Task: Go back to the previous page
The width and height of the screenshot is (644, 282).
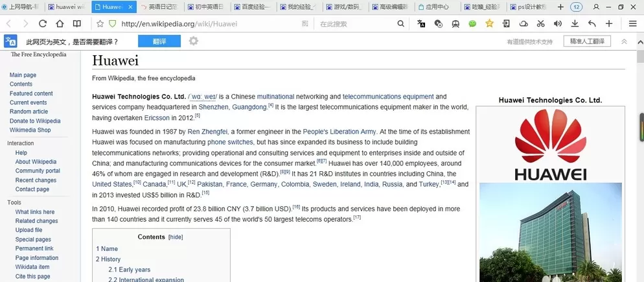Action: pyautogui.click(x=8, y=24)
